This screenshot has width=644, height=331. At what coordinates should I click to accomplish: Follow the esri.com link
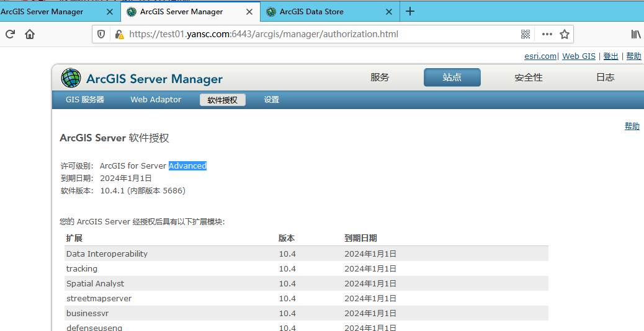coord(540,56)
